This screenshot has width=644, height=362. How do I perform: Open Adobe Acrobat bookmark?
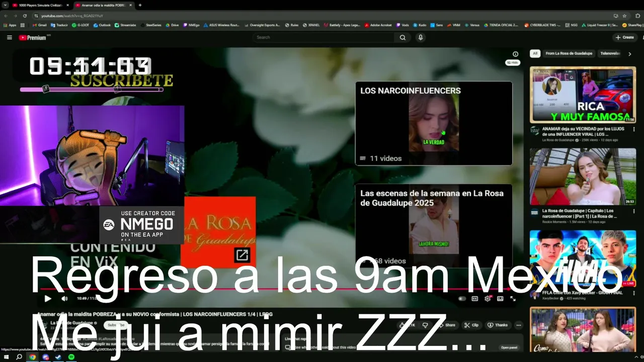(x=378, y=25)
